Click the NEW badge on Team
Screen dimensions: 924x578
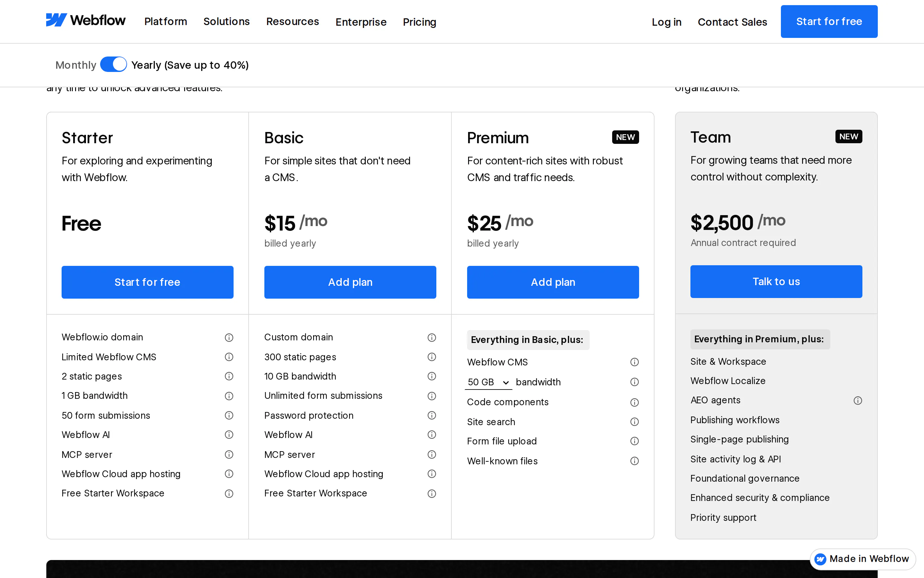coord(848,136)
